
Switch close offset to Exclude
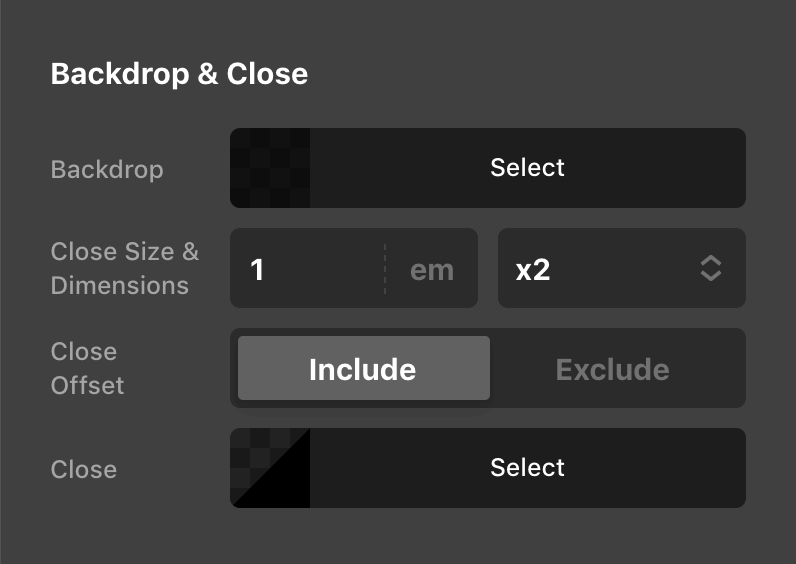[x=612, y=369]
